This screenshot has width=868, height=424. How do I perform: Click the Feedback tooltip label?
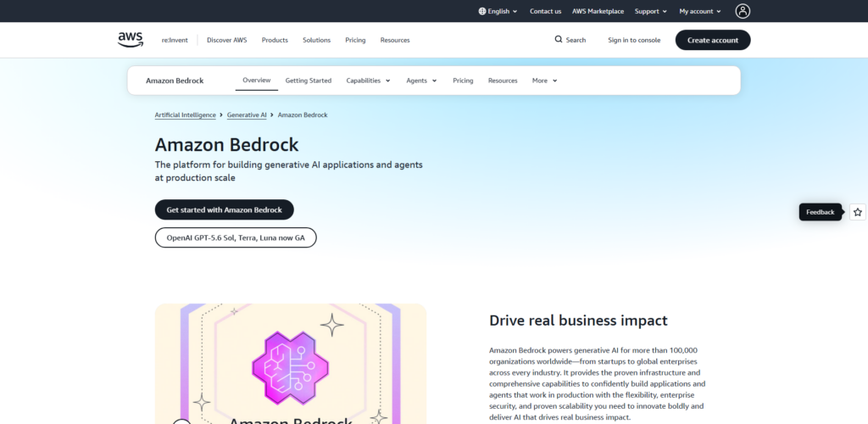click(x=821, y=212)
